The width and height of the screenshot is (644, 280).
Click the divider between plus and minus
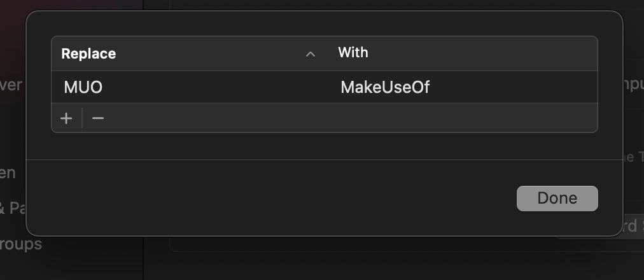[82, 118]
